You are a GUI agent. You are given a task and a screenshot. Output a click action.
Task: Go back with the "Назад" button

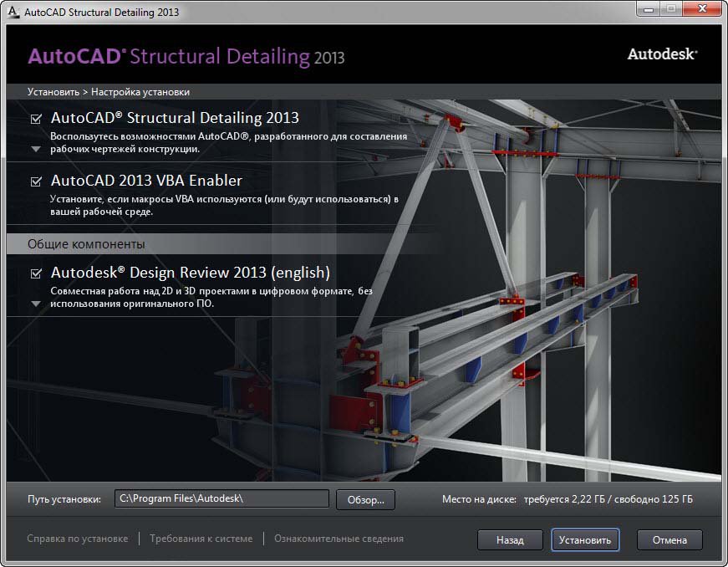510,540
